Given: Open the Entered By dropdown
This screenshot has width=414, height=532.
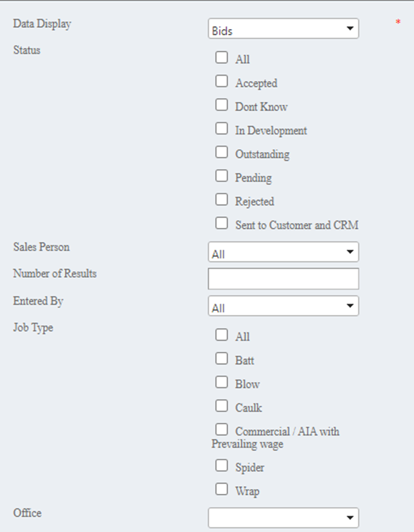Looking at the screenshot, I should 283,306.
